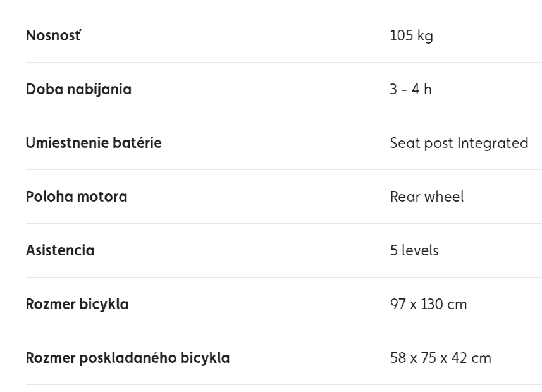
Task: Click the Doba nabíjania label
Action: pos(79,90)
